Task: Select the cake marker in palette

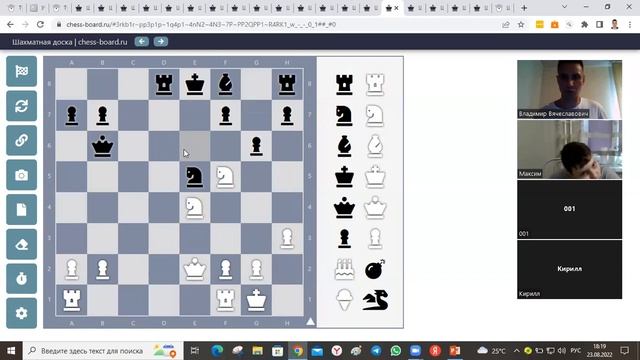Action: [x=344, y=269]
